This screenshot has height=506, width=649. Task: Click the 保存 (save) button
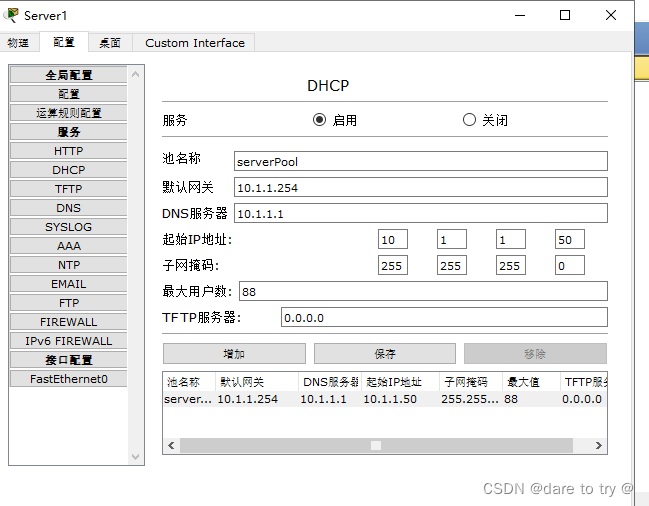pos(385,354)
